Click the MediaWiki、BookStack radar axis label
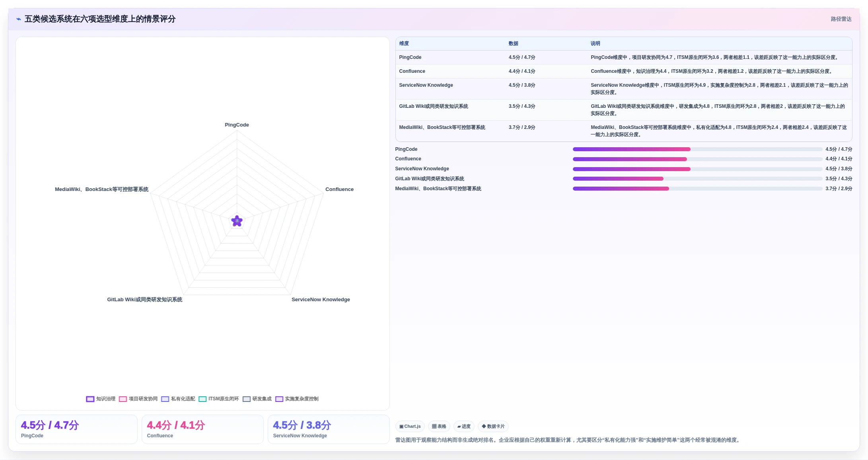 [102, 189]
